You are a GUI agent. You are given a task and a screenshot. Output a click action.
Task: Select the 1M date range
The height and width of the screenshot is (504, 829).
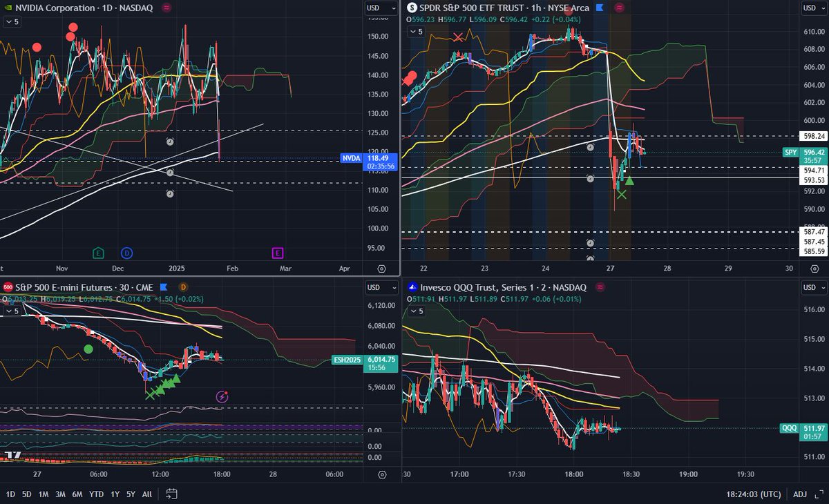[43, 494]
